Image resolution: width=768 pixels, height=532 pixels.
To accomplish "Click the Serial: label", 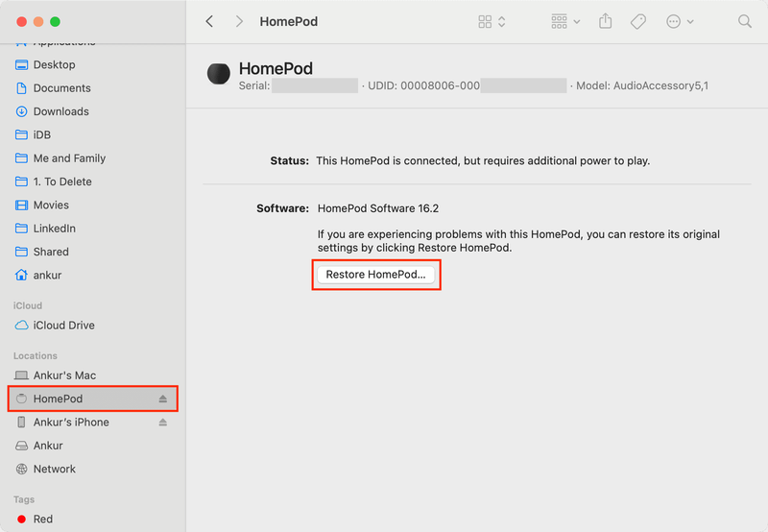I will pos(254,85).
